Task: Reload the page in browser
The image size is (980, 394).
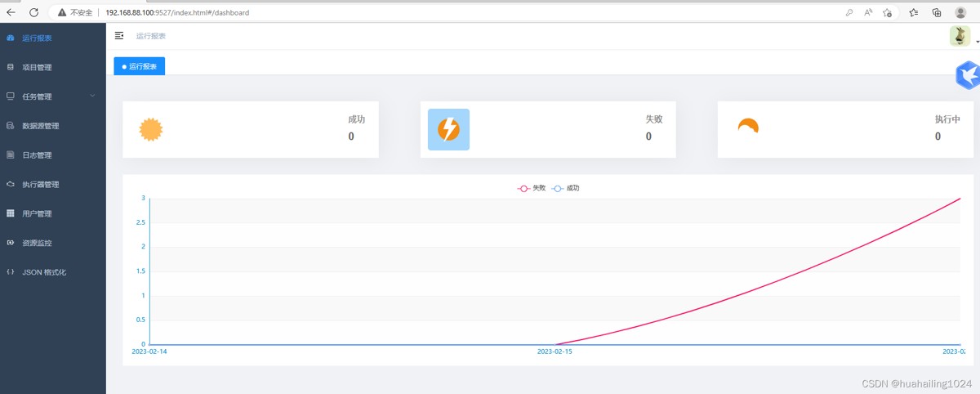Action: click(33, 12)
